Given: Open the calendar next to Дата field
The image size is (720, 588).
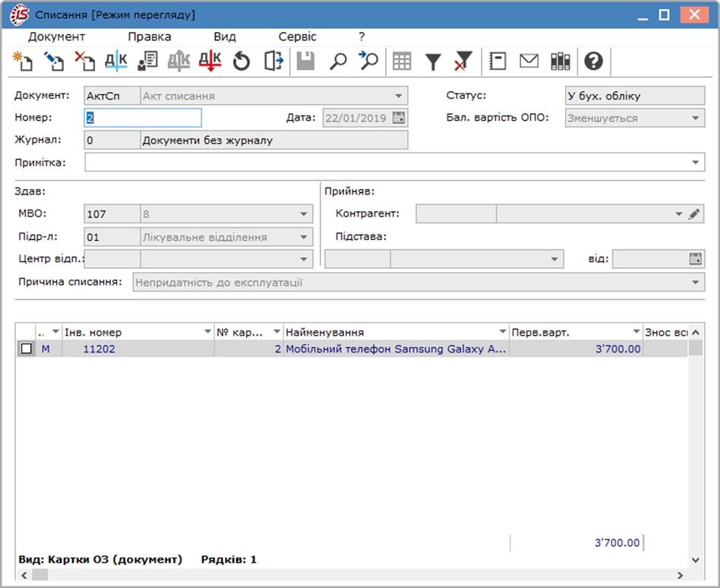Looking at the screenshot, I should 399,118.
